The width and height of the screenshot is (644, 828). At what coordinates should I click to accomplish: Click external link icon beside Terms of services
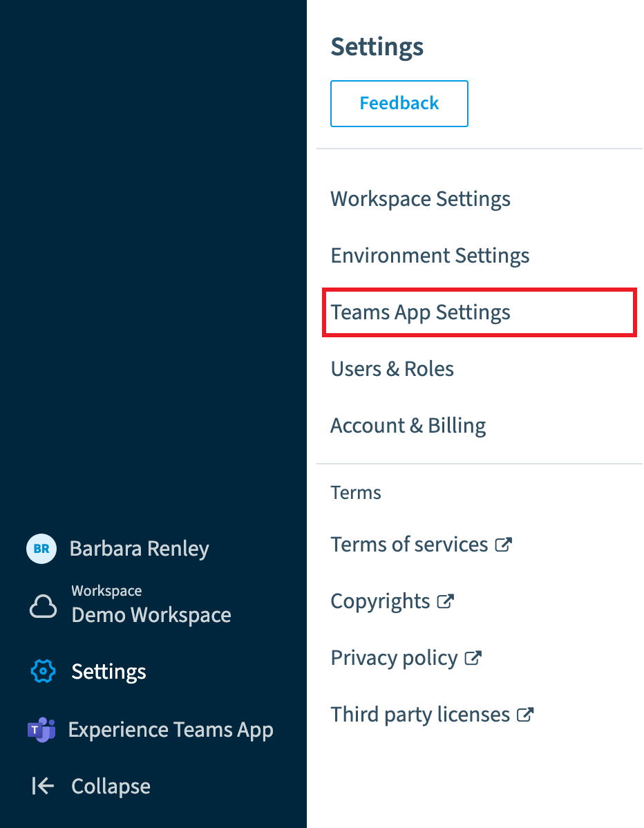(x=504, y=545)
